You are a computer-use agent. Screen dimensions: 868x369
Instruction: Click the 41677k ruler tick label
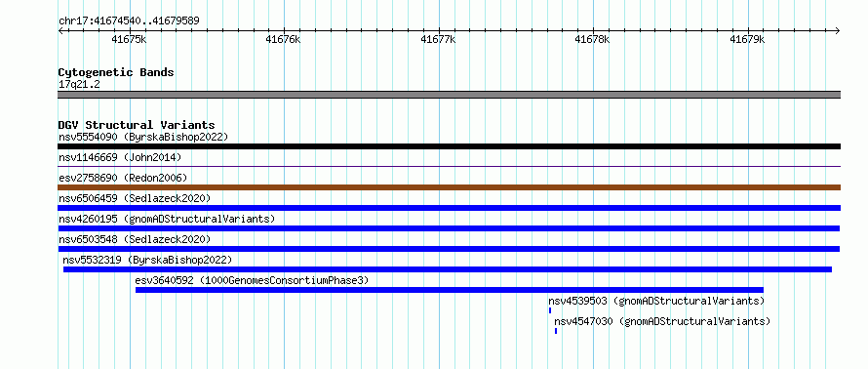coord(438,39)
